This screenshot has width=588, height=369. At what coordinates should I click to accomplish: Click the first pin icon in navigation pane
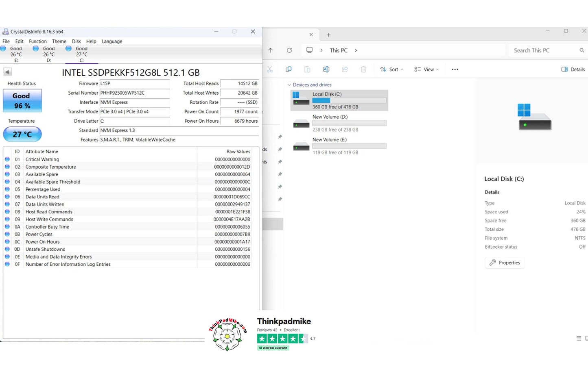[280, 137]
